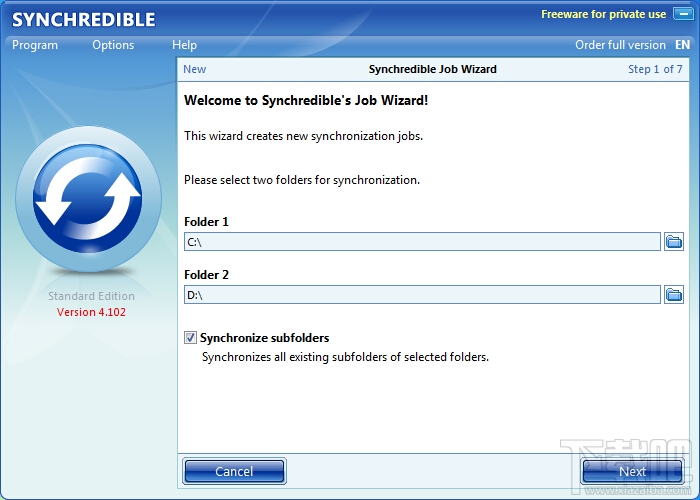The width and height of the screenshot is (700, 500).
Task: Click the Freeware for private use text
Action: coord(604,14)
